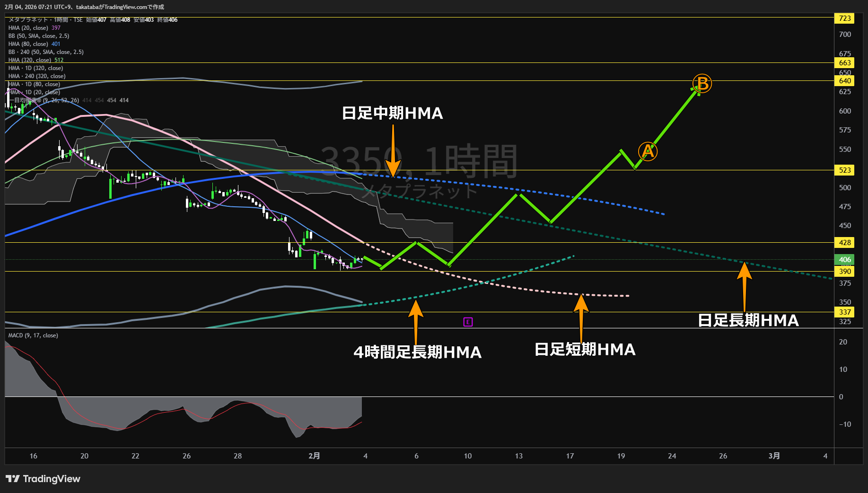Select HMA · 1D (80, close) legend

click(34, 84)
